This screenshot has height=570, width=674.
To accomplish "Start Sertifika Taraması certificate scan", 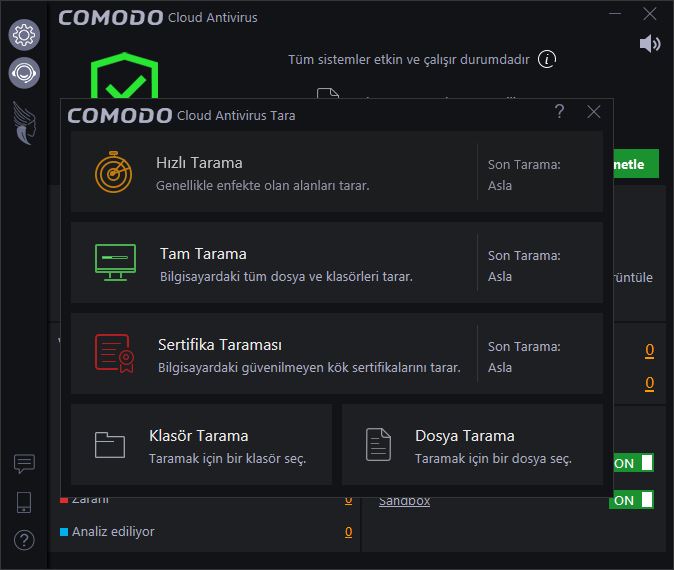I will [x=337, y=354].
